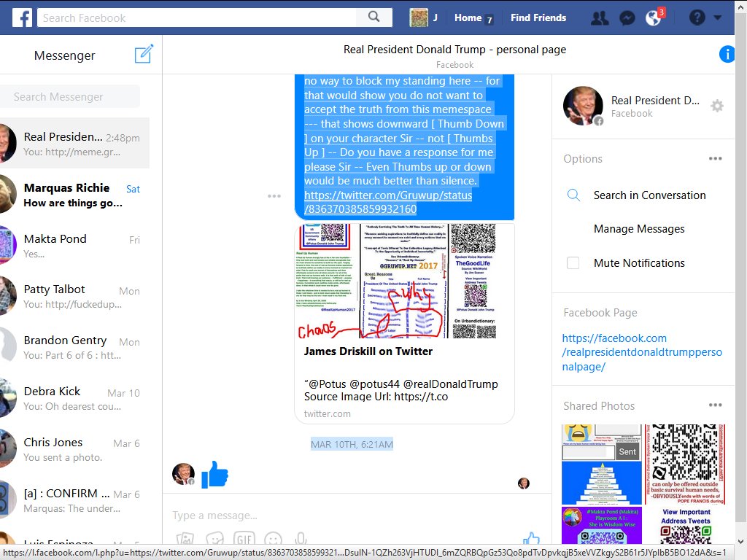Viewport: 747px width, 560px height.
Task: Click the page scrollbar down arrow
Action: [741, 541]
